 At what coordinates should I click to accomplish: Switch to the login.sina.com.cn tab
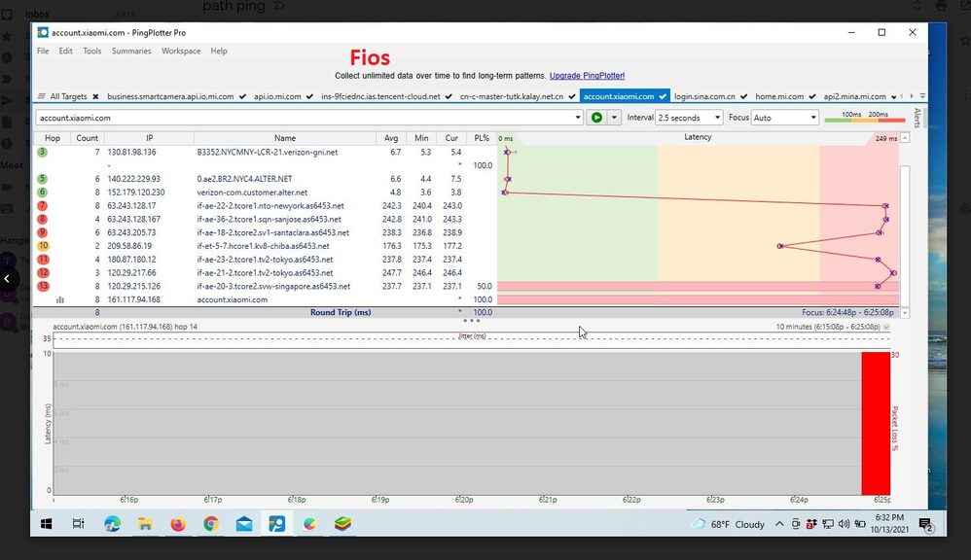click(x=704, y=96)
